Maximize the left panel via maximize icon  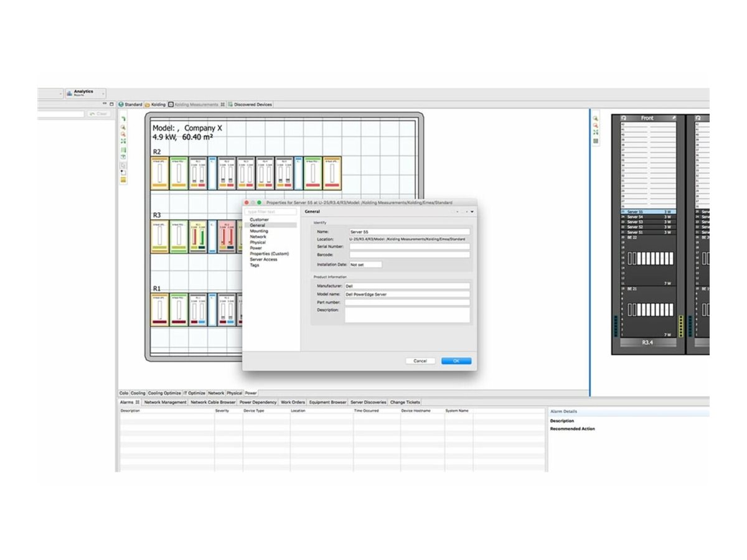111,104
